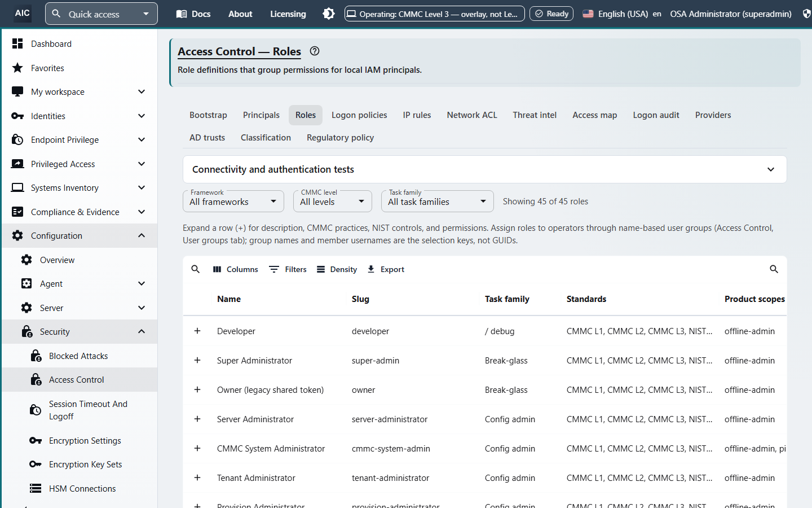Expand the Identities sidebar section
Viewport: 812px width, 508px height.
tap(80, 116)
